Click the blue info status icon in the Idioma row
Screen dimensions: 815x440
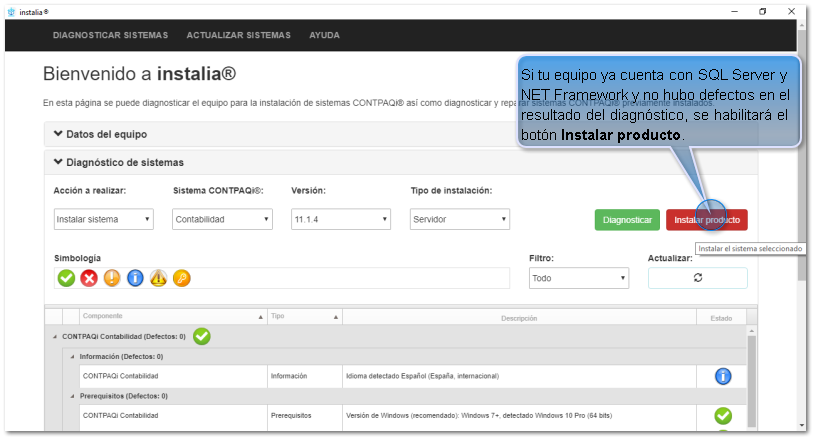click(722, 376)
